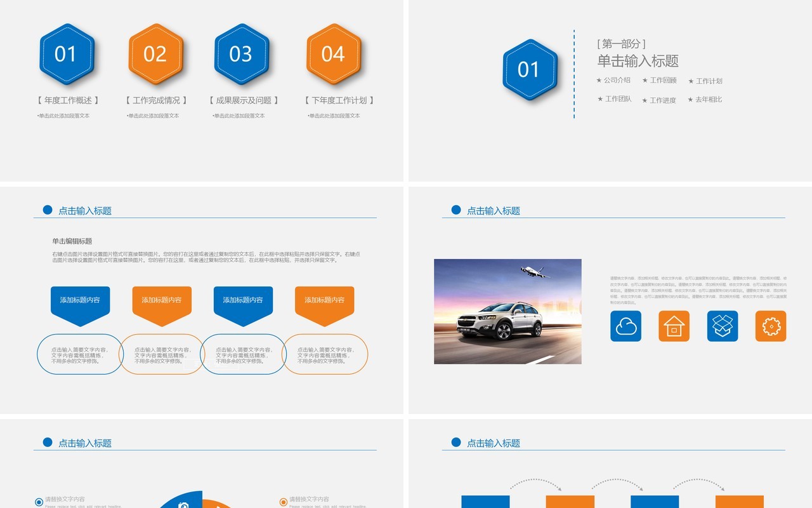812x508 pixels.
Task: Click the blue open-box icon
Action: click(723, 326)
